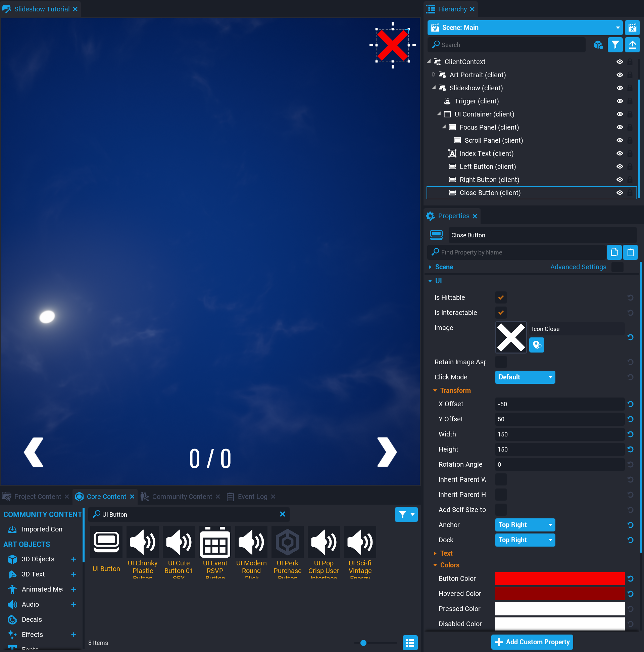The height and width of the screenshot is (652, 644).
Task: Open the Anchor dropdown
Action: point(525,525)
